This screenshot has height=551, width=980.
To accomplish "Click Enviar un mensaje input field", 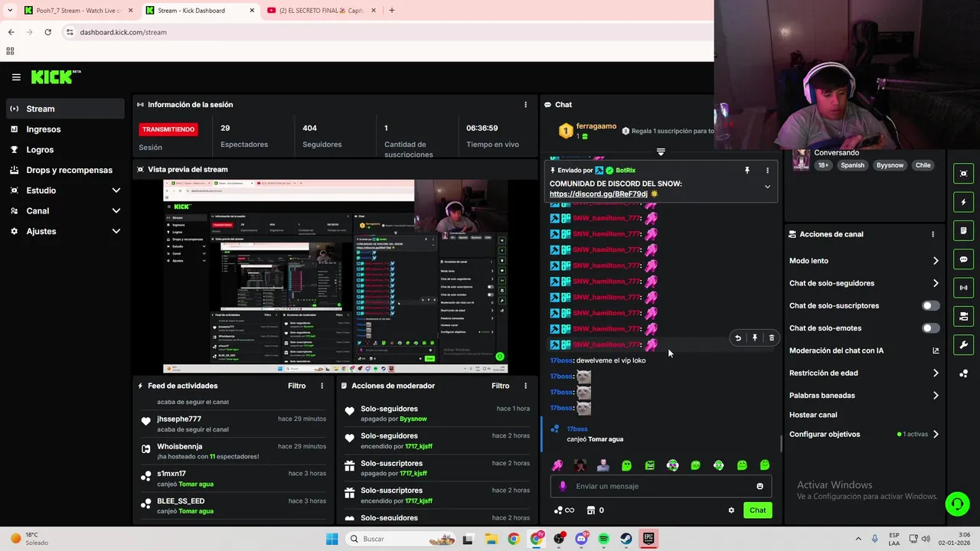I will pos(661,486).
